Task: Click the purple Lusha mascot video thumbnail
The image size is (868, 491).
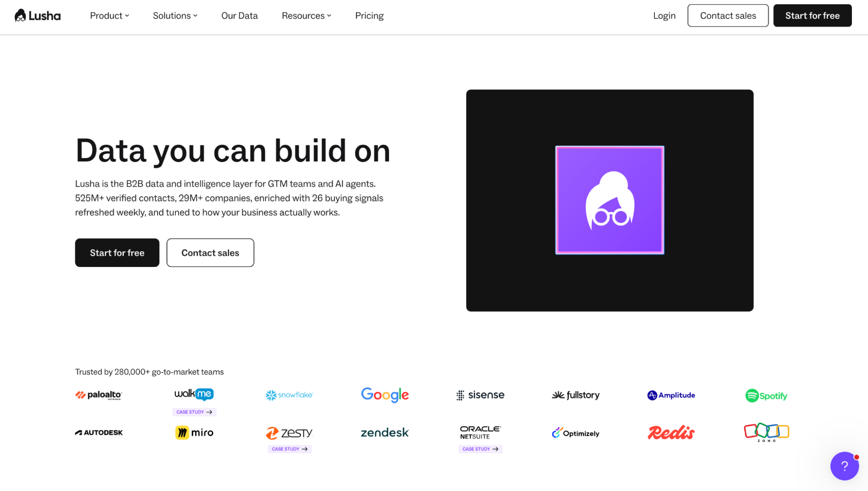Action: tap(610, 200)
